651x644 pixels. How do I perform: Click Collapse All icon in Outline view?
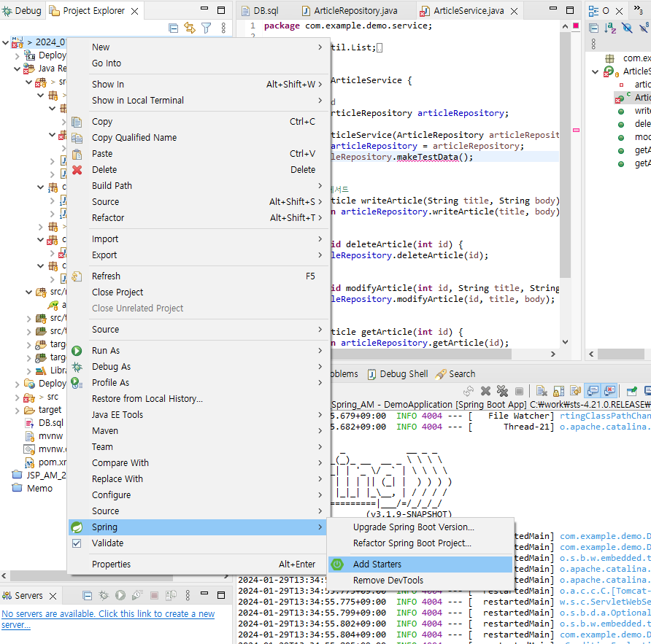pos(593,28)
